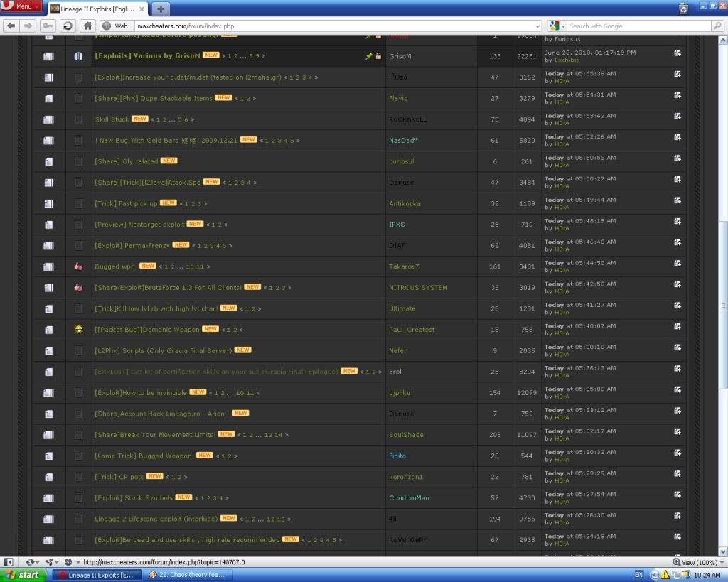This screenshot has width=728, height=582.
Task: Open page 9 of GrisoM Exploits topic
Action: 257,56
